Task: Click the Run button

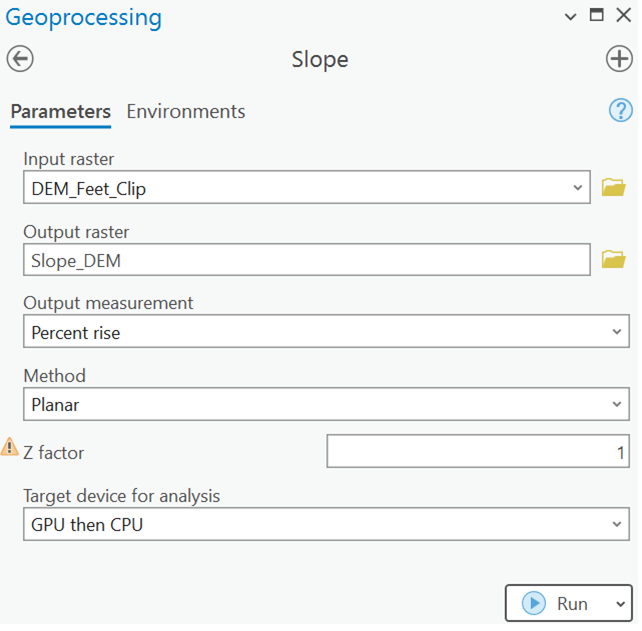Action: click(560, 604)
